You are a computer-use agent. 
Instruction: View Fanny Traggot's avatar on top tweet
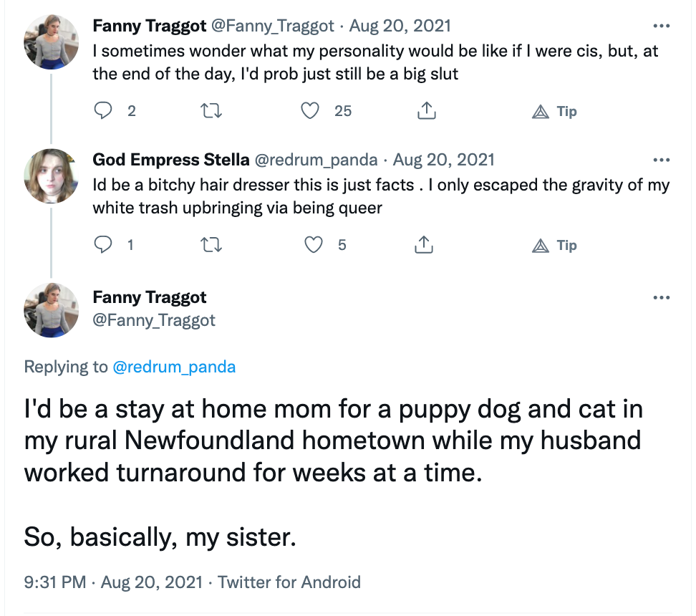51,42
